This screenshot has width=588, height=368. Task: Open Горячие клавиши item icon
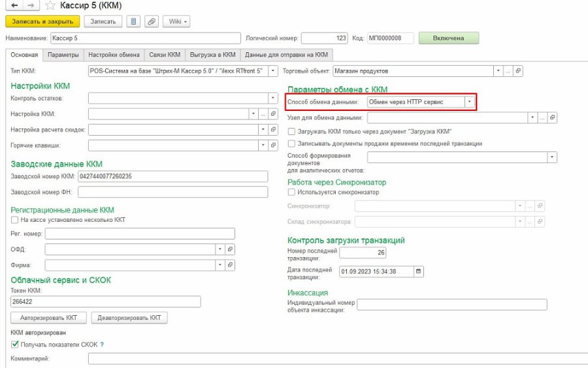pyautogui.click(x=273, y=146)
